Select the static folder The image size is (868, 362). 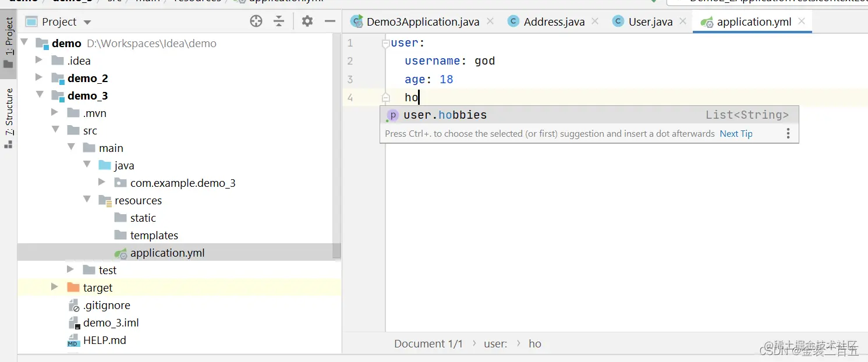tap(143, 218)
